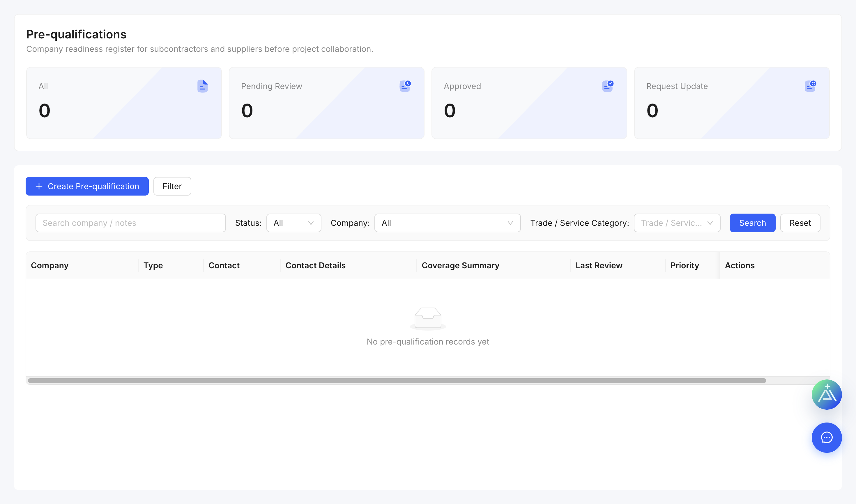Screen dimensions: 856x504
Task: Open the AI assistant floating button
Action: click(826, 395)
